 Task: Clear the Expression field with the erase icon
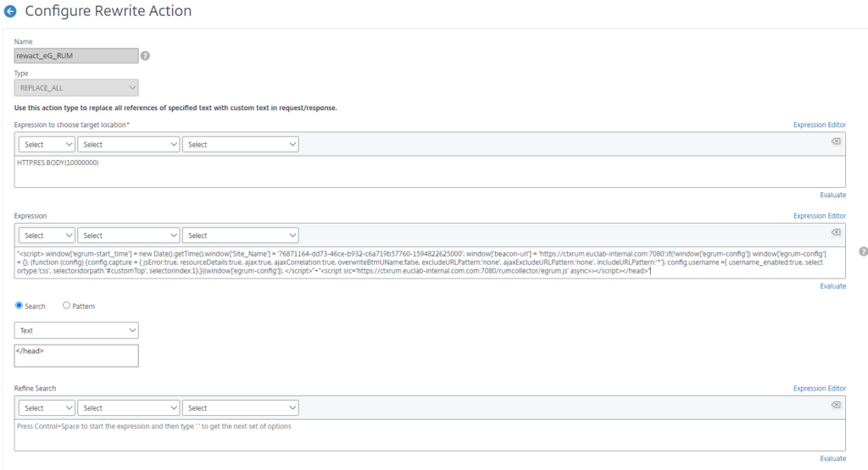point(836,232)
